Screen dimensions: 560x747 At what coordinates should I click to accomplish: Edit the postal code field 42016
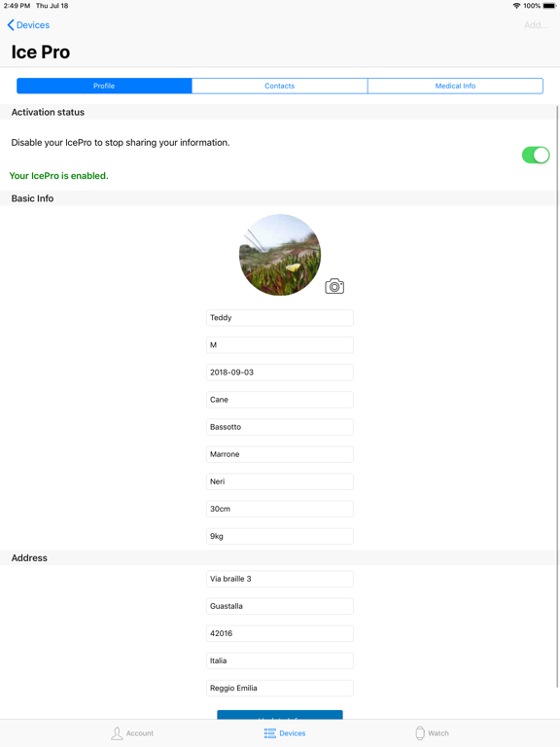pyautogui.click(x=280, y=633)
